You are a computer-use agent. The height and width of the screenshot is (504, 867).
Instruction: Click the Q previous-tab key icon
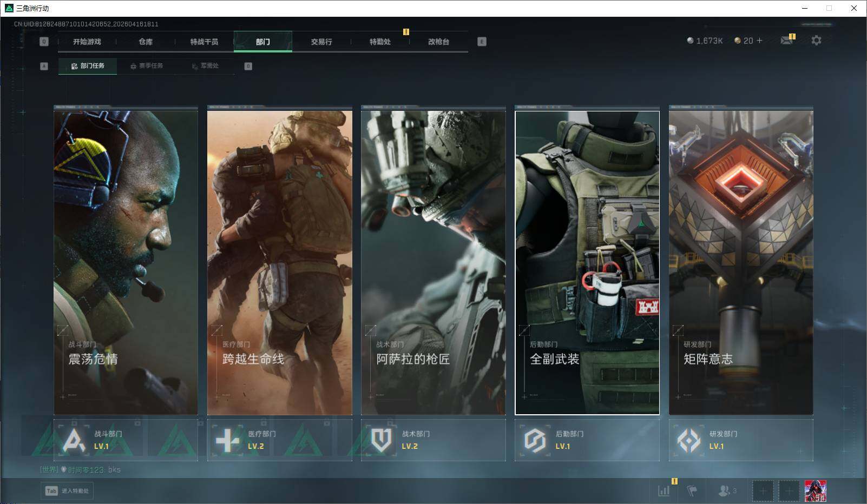click(44, 42)
